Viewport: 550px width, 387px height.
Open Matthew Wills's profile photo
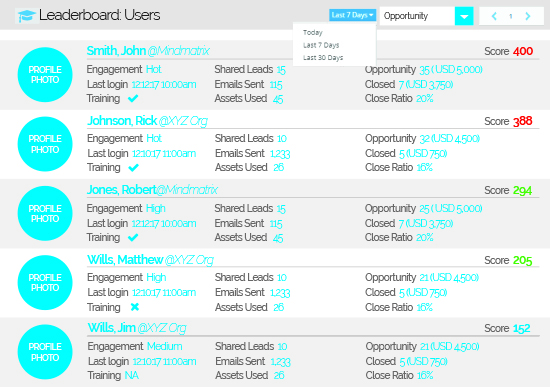pos(45,282)
